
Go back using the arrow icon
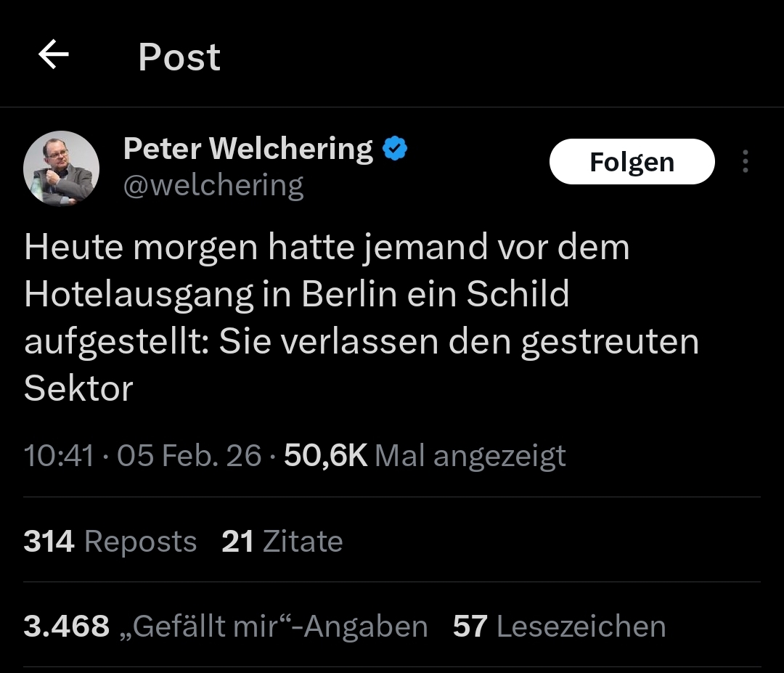(54, 55)
